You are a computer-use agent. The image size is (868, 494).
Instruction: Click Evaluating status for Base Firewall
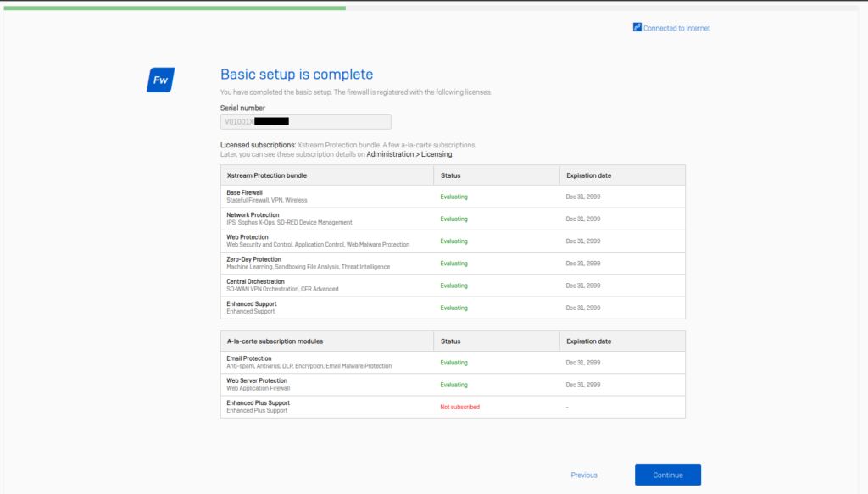[453, 197]
